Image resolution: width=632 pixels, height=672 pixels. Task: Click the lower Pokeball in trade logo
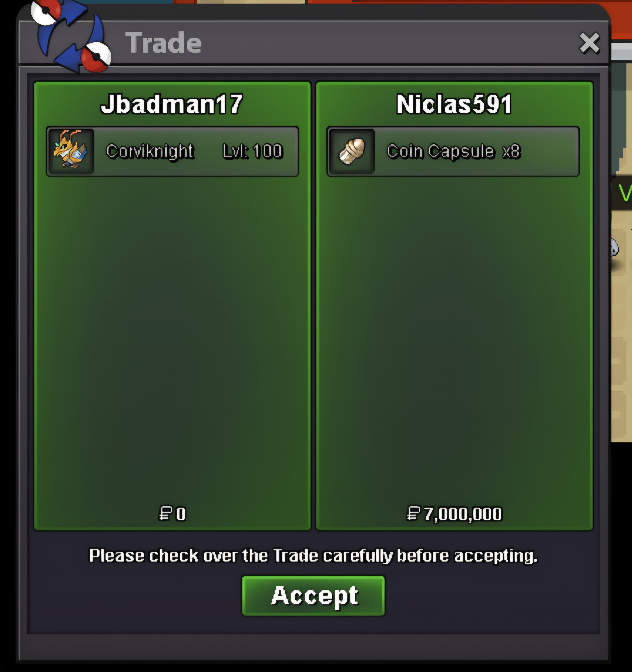point(96,57)
